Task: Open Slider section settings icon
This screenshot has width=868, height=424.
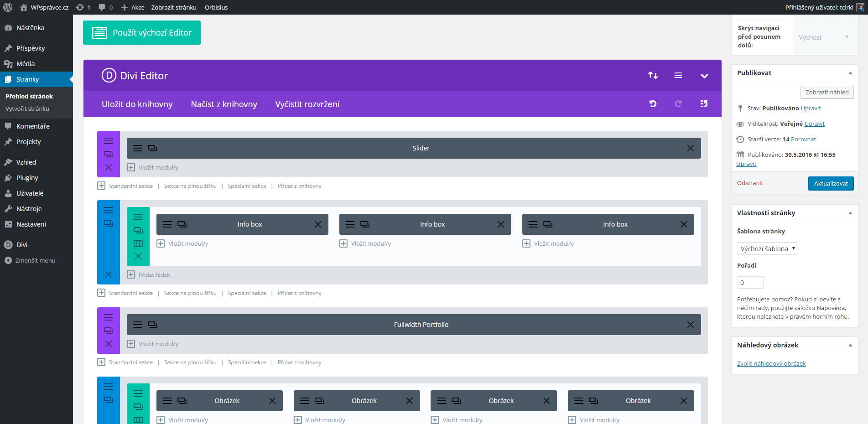Action: coord(109,141)
